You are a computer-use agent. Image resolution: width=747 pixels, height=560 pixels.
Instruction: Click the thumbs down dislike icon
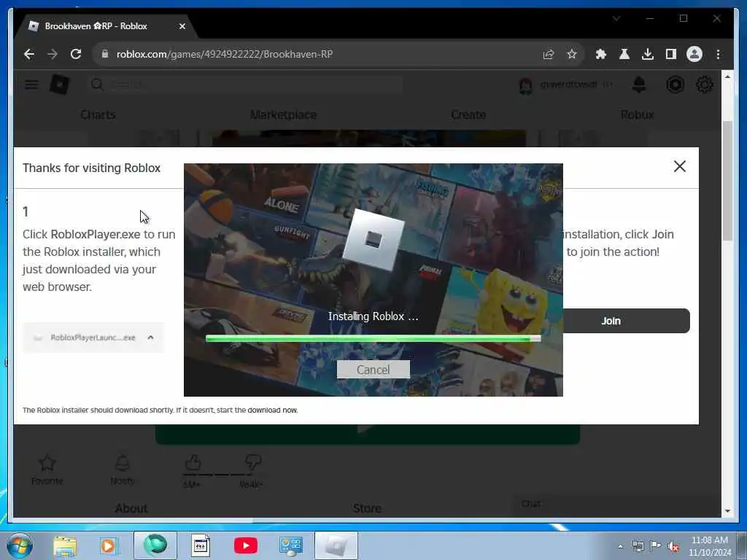[x=252, y=462]
